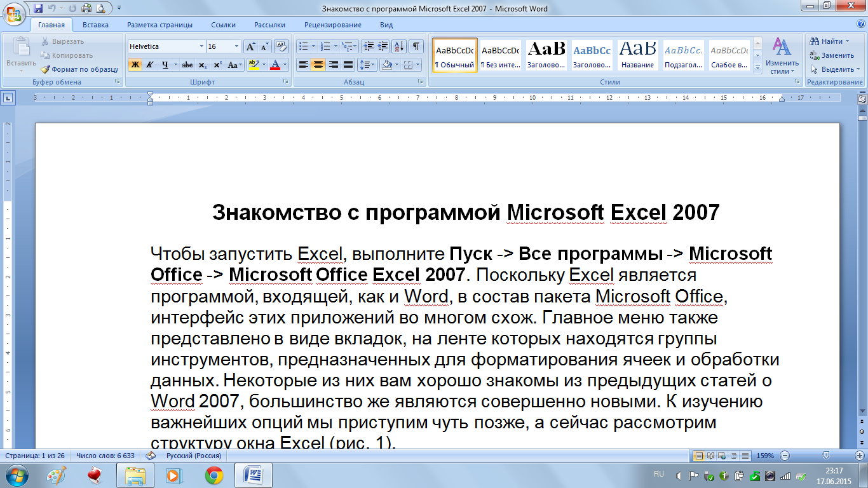The height and width of the screenshot is (488, 868).
Task: Switch to Print Layout view in status bar
Action: [699, 456]
